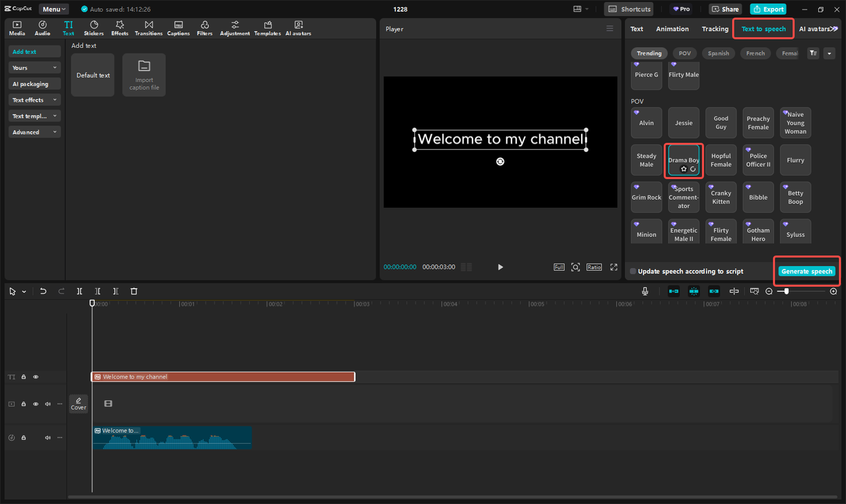846x504 pixels.
Task: Select the Jessie voice thumbnail
Action: [x=683, y=123]
